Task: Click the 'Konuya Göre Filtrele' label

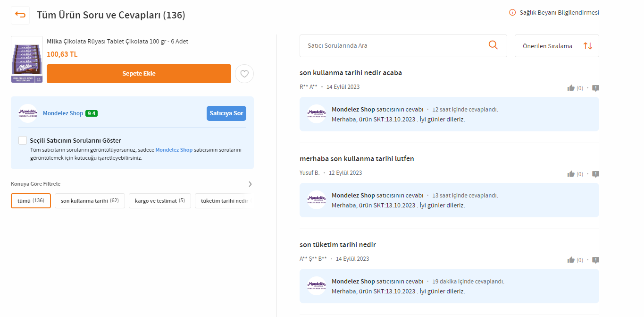Action: pyautogui.click(x=35, y=184)
